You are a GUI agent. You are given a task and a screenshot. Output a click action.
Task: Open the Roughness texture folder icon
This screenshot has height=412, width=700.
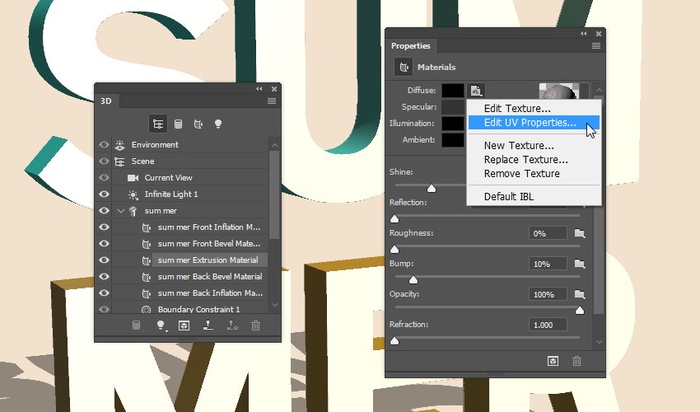pos(578,233)
